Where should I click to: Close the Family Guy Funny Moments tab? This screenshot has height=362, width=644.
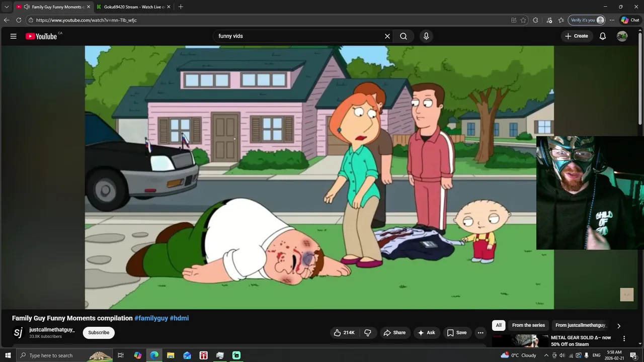click(89, 7)
